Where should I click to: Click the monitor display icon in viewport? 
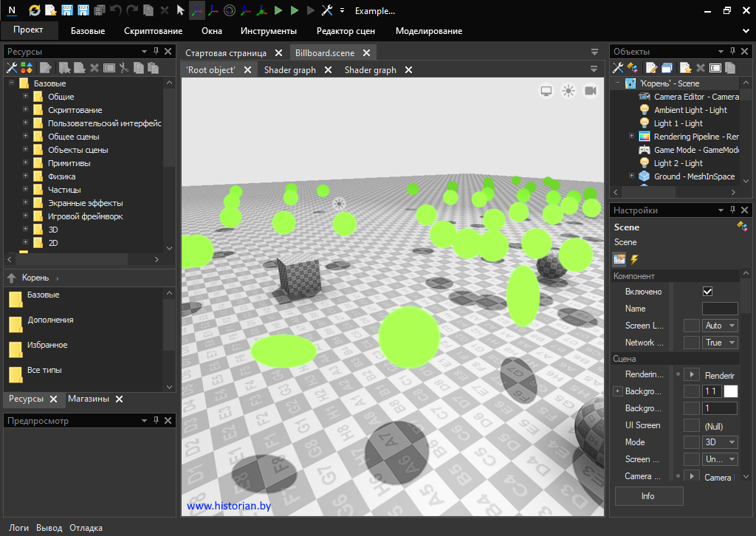tap(546, 91)
